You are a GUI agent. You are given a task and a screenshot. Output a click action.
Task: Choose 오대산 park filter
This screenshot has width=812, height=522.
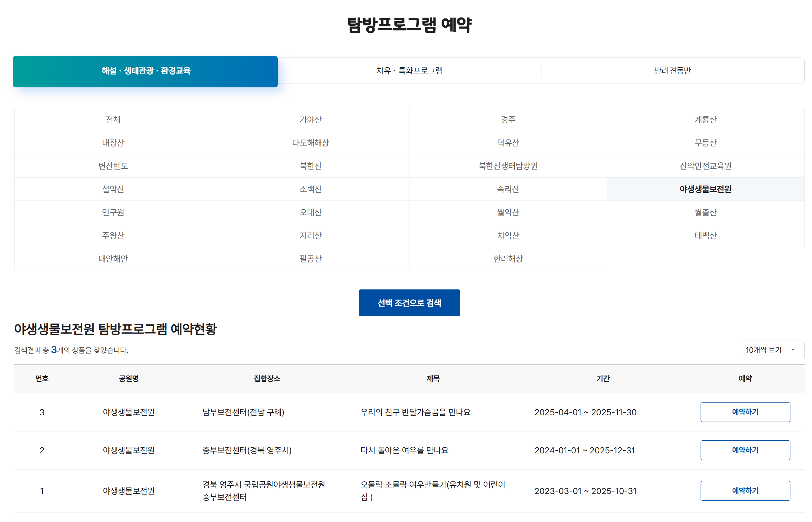tap(310, 212)
